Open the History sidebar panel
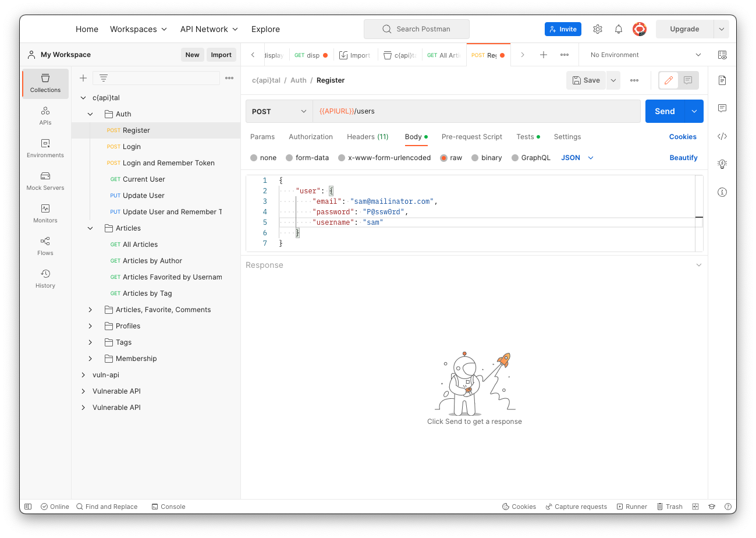756x538 pixels. click(45, 279)
